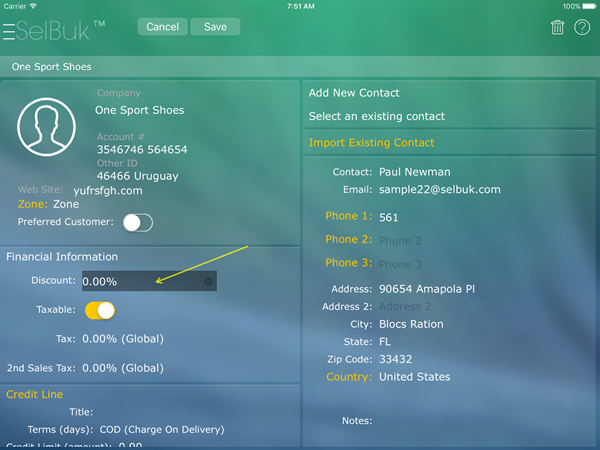Edit the Discount percentage field
The width and height of the screenshot is (600, 450).
click(x=140, y=282)
